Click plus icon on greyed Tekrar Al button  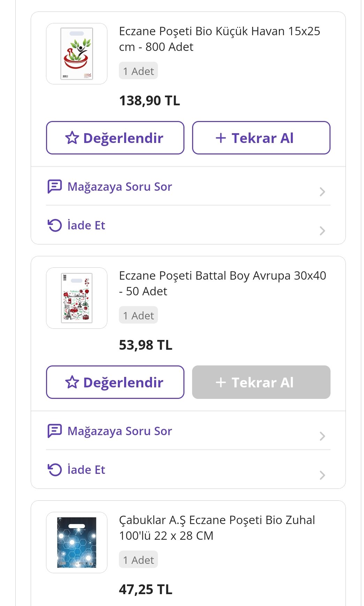click(221, 382)
